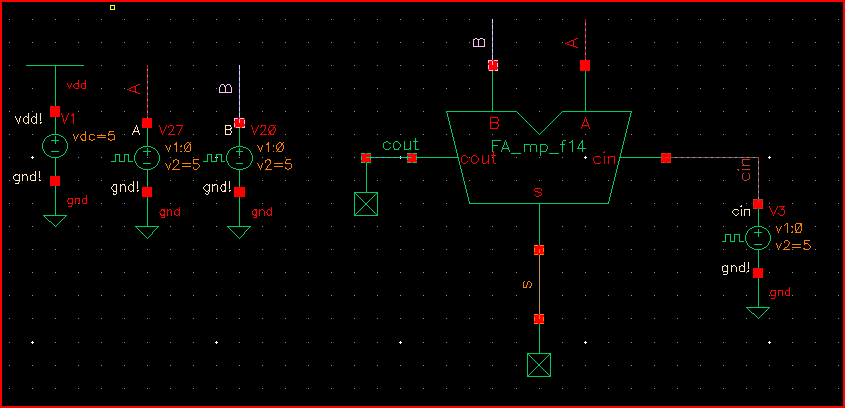
Task: Click the ground symbol below V1
Action: point(55,220)
